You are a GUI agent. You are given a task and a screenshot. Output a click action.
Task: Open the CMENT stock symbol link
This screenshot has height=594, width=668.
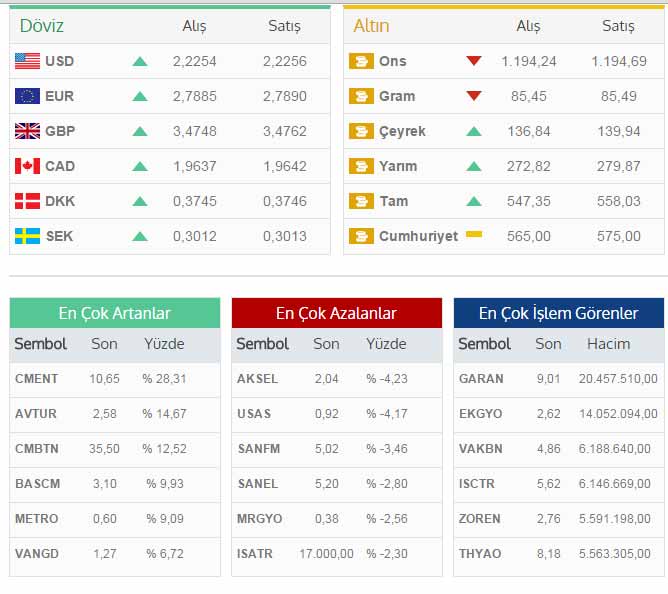[x=37, y=379]
